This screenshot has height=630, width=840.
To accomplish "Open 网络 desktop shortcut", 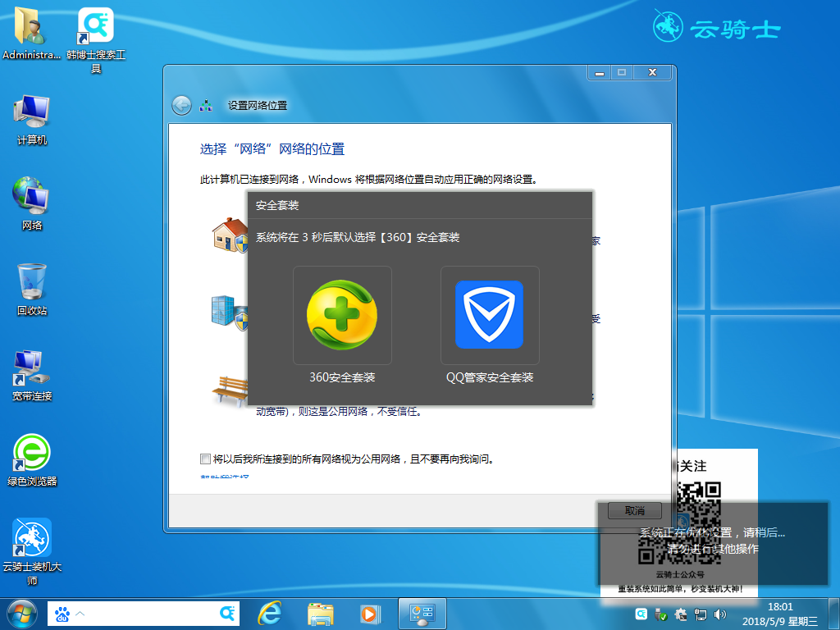I will (x=31, y=193).
